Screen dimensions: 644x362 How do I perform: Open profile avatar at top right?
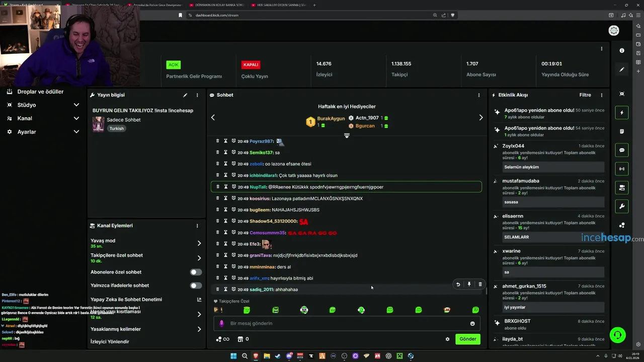pyautogui.click(x=614, y=31)
